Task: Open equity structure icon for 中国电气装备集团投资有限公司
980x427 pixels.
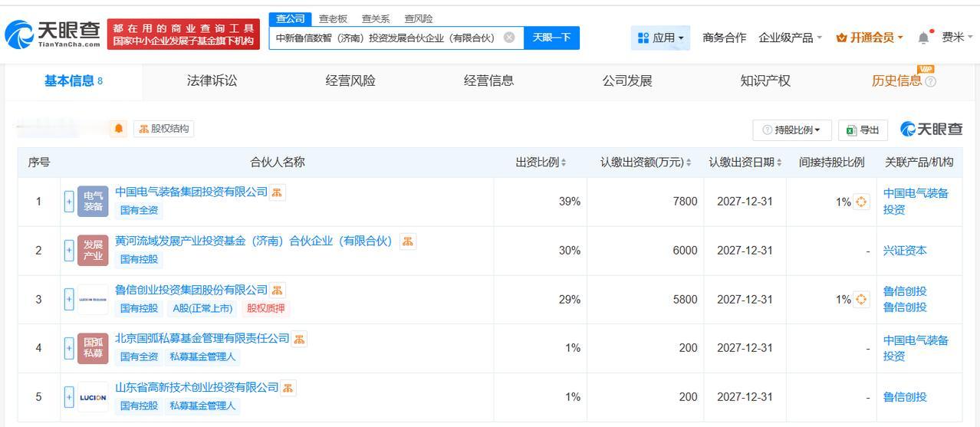Action: tap(278, 192)
